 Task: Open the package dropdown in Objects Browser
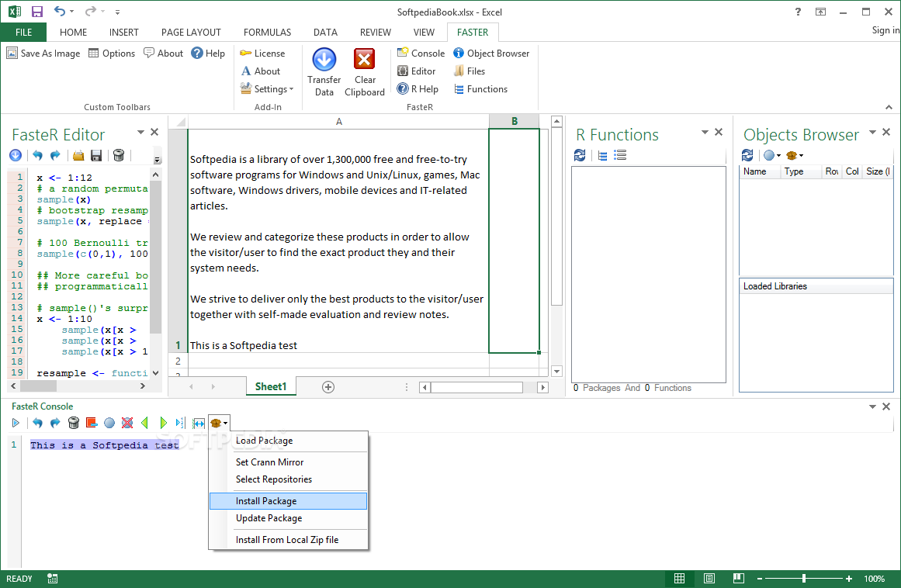tap(794, 155)
